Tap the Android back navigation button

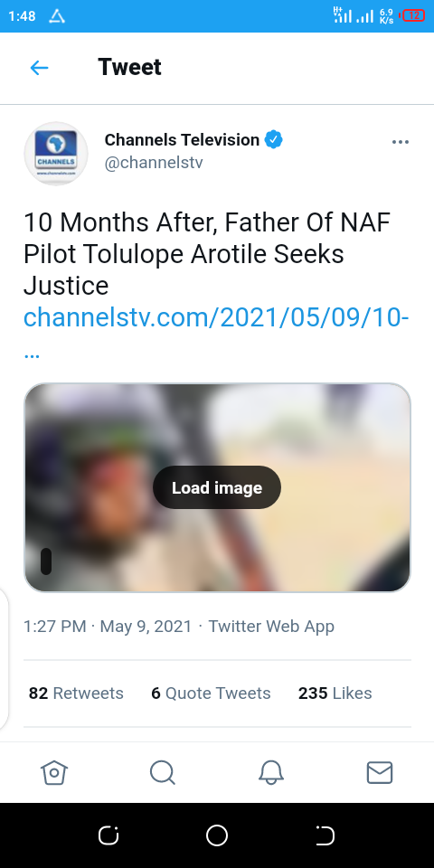coord(325,835)
